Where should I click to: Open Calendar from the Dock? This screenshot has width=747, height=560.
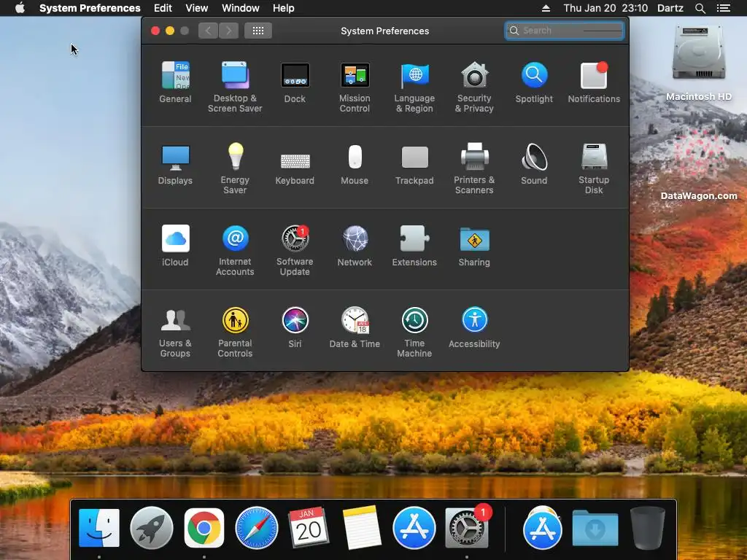coord(309,528)
